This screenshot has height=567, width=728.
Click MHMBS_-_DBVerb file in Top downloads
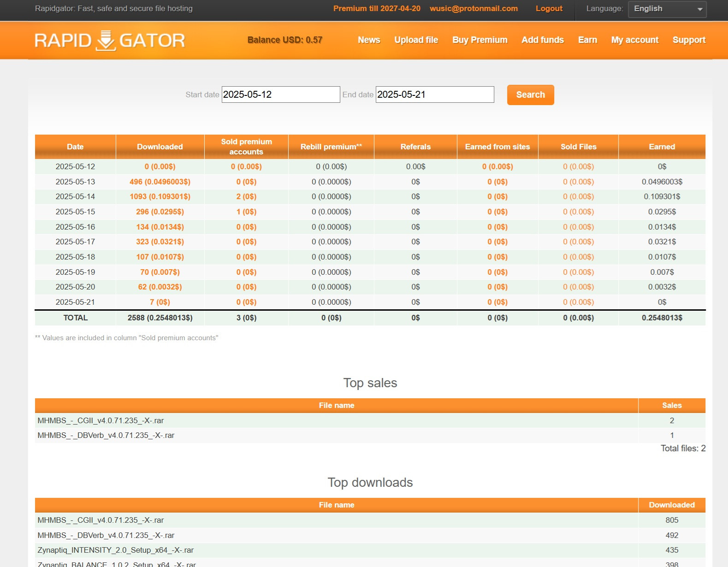click(106, 535)
